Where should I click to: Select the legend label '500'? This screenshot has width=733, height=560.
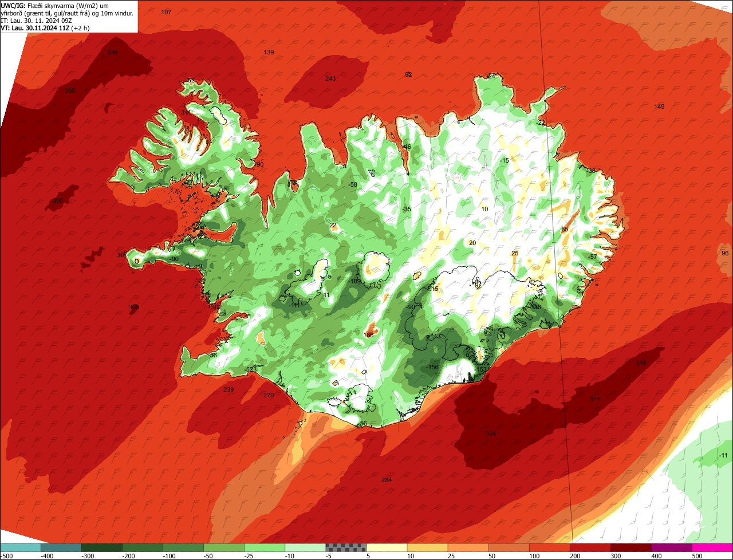tap(697, 555)
